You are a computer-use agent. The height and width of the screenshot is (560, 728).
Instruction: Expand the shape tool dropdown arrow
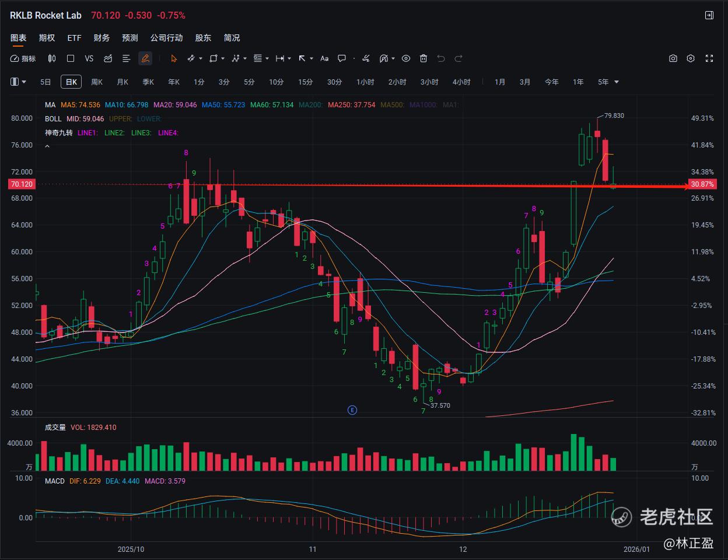(x=223, y=58)
